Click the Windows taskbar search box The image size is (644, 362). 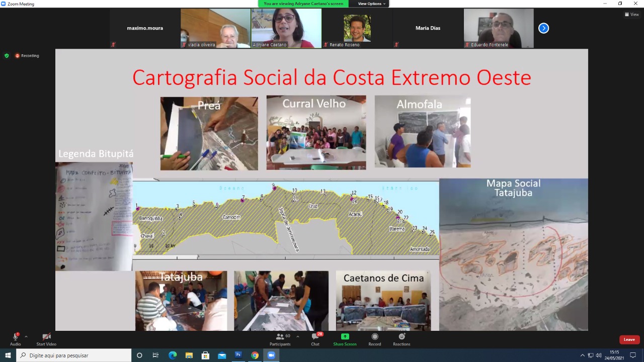pyautogui.click(x=73, y=355)
